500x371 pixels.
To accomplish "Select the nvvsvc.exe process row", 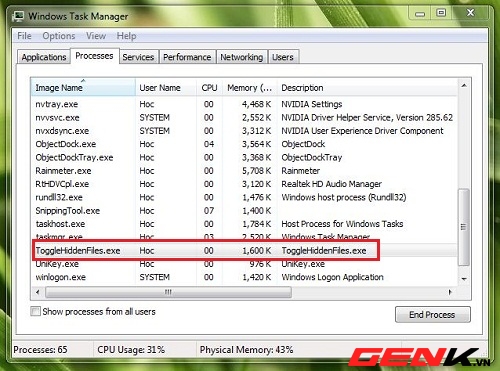I will coord(245,118).
